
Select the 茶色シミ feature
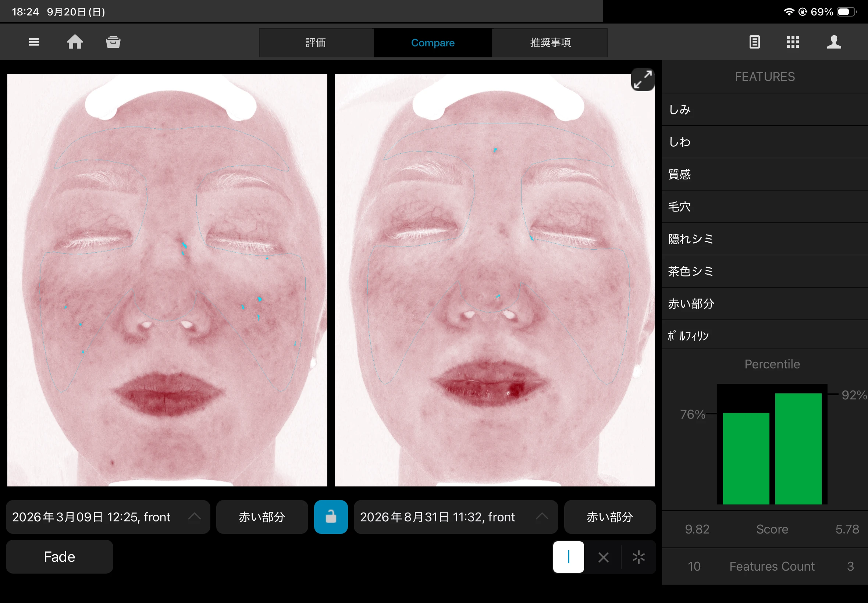click(x=765, y=271)
